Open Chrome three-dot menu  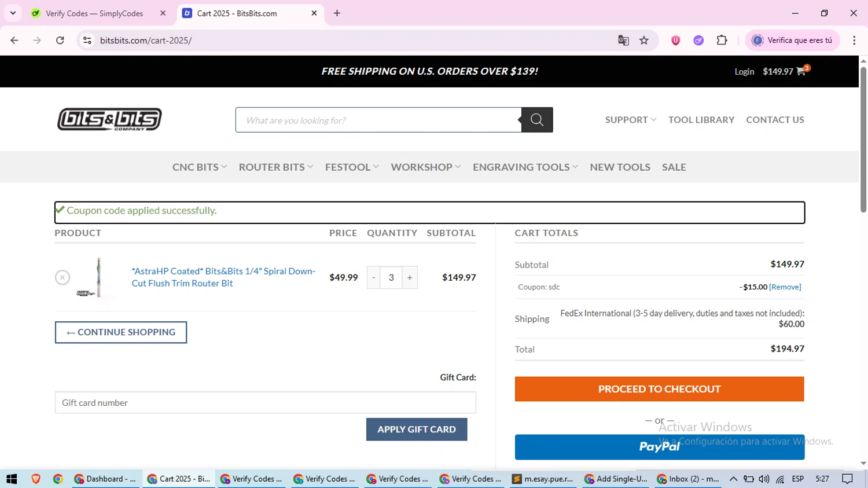(x=854, y=41)
